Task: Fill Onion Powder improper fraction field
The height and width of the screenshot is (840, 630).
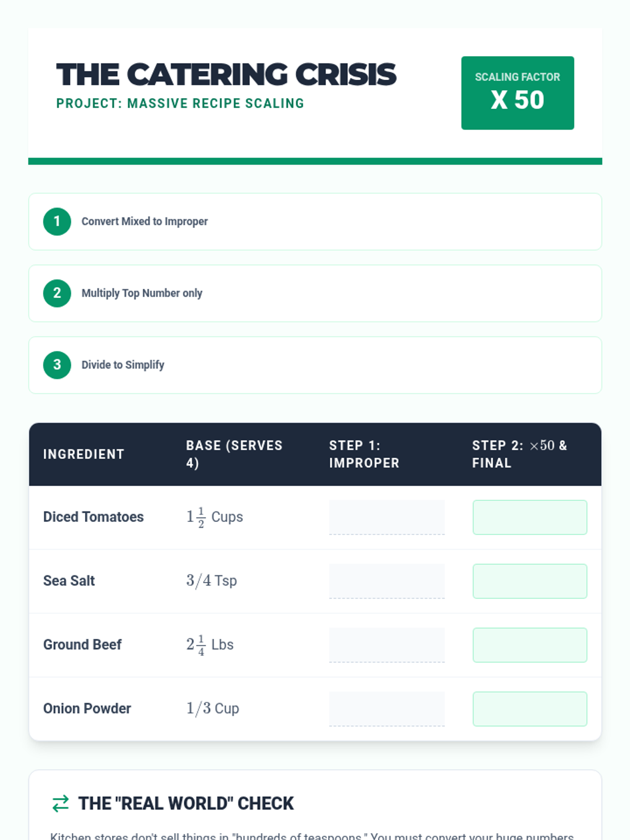Action: (x=386, y=709)
